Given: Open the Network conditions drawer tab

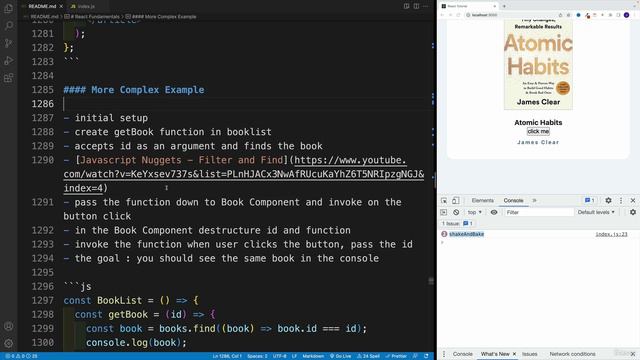Looking at the screenshot, I should pos(572,354).
